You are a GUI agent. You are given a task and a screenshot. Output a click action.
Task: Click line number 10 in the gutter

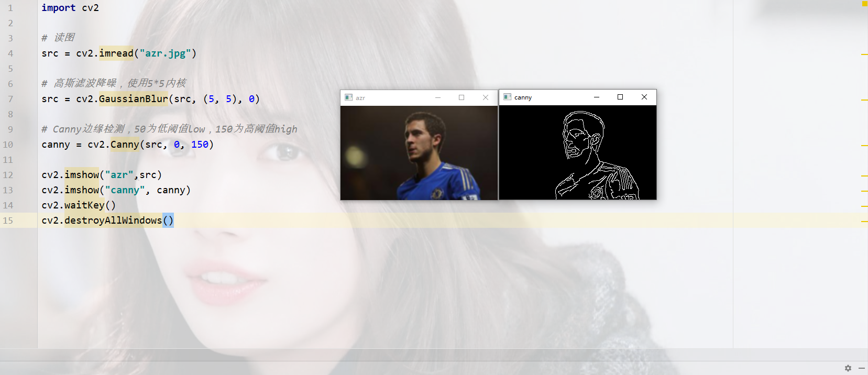click(x=8, y=145)
